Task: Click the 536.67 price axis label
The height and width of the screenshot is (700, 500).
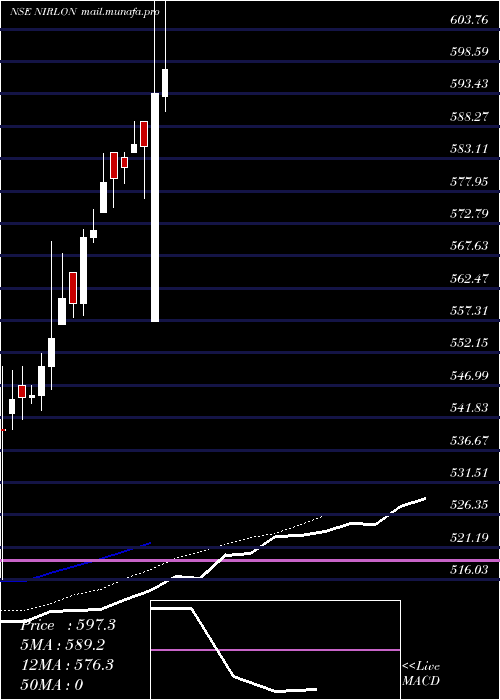Action: click(x=468, y=441)
